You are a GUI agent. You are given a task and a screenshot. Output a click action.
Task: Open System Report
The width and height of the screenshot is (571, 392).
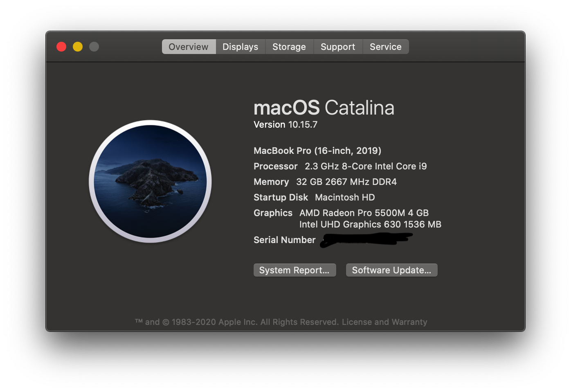tap(294, 270)
